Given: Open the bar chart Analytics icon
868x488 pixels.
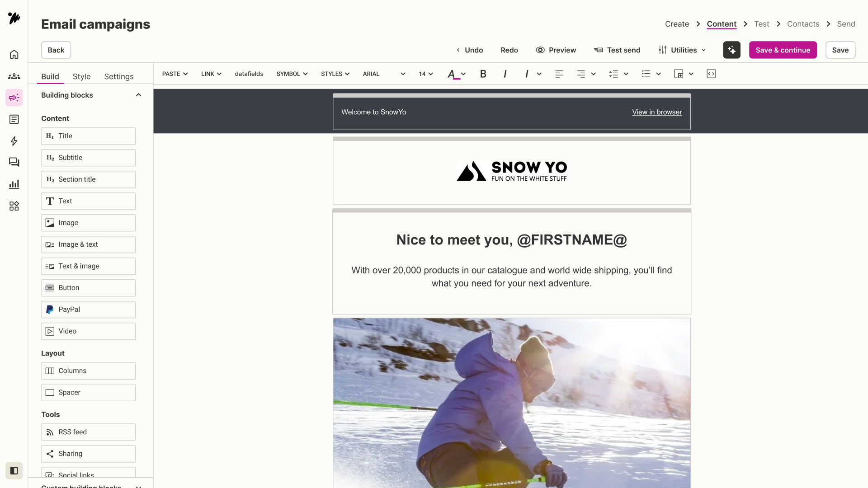Looking at the screenshot, I should 14,184.
